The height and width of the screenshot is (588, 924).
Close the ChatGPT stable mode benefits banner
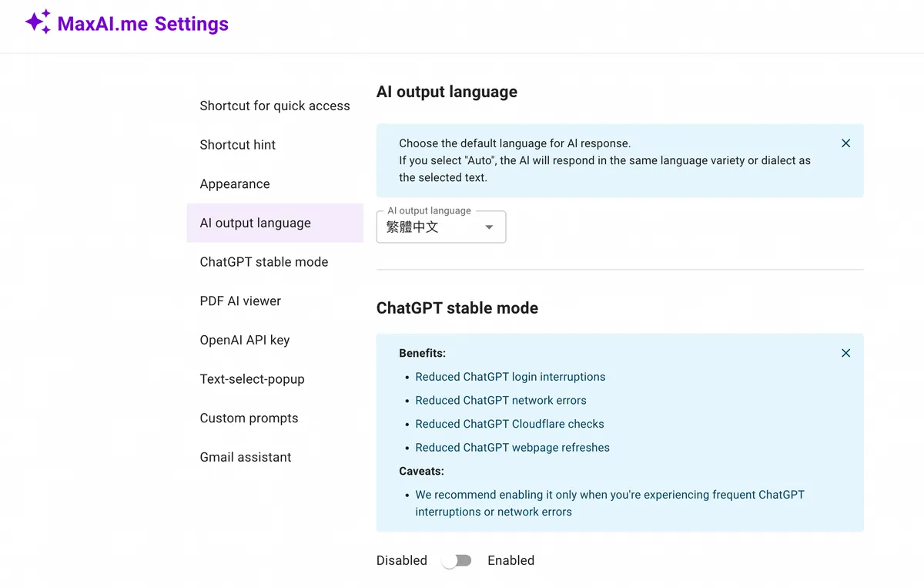point(845,353)
